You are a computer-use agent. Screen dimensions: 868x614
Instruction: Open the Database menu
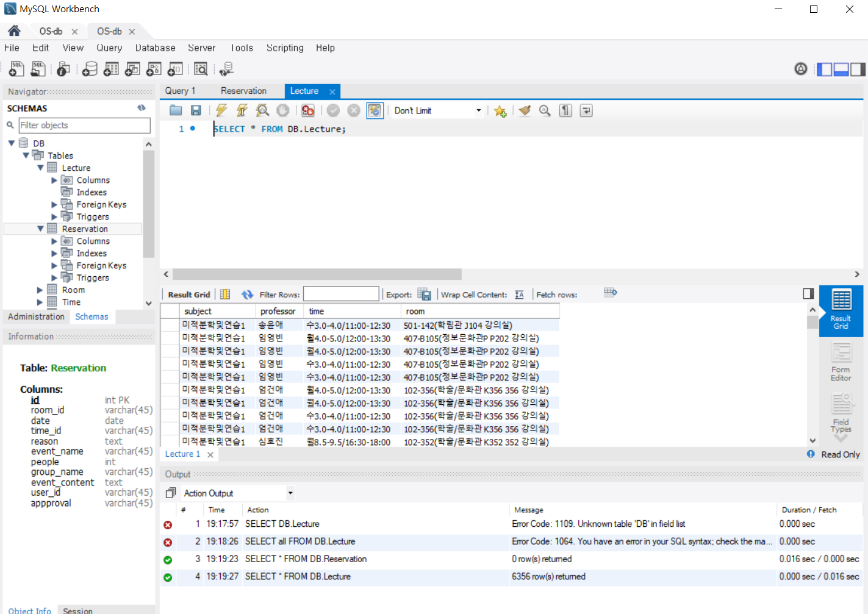[156, 48]
